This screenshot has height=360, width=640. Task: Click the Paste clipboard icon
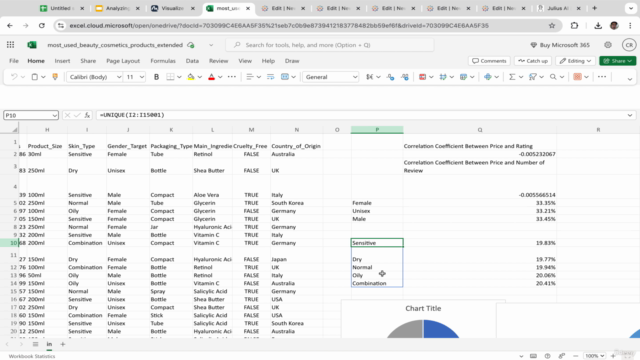click(35, 77)
